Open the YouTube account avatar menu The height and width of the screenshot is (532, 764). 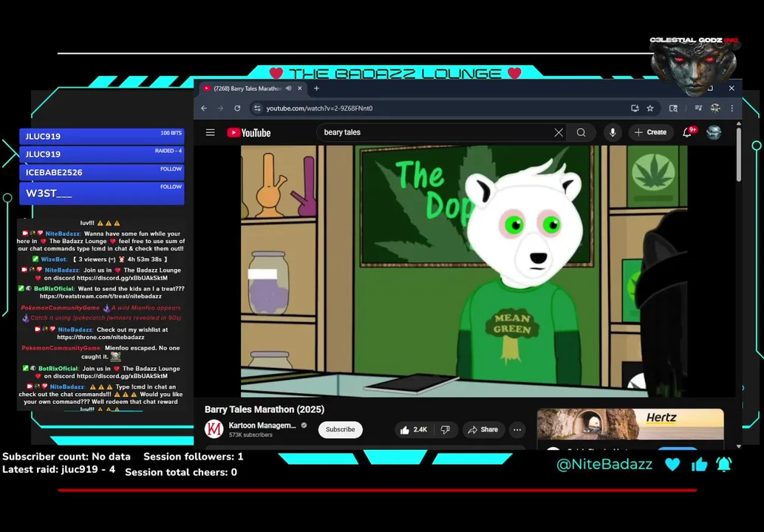714,132
